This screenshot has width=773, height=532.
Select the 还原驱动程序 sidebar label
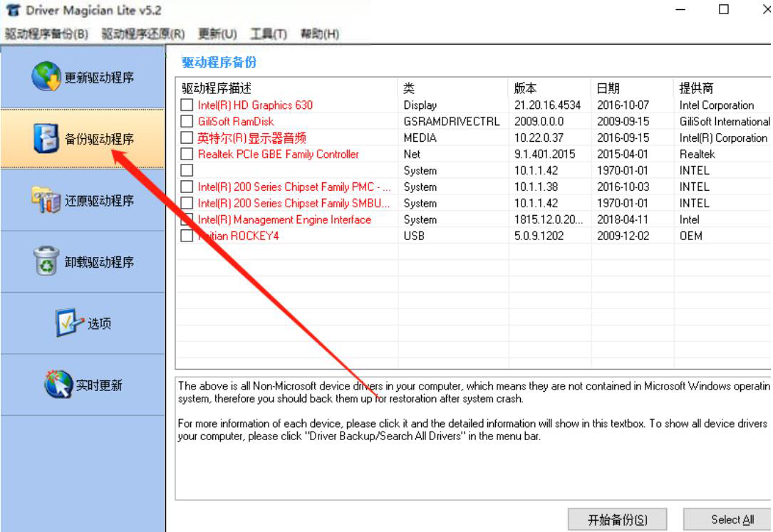pos(99,201)
